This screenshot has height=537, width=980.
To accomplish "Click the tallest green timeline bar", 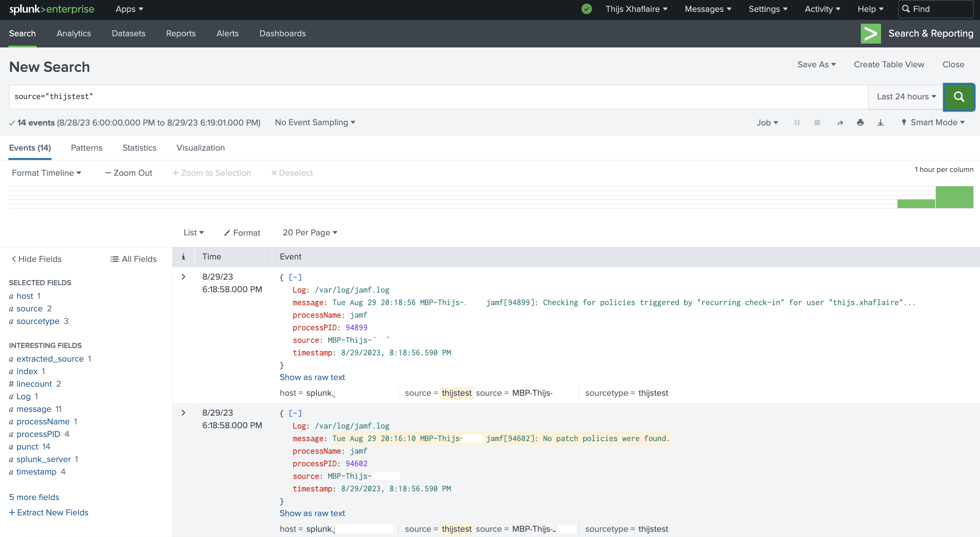I will point(954,197).
